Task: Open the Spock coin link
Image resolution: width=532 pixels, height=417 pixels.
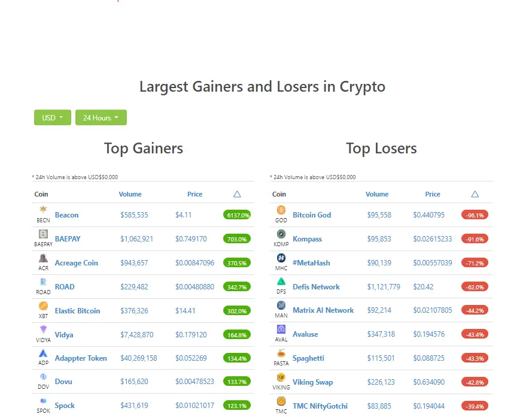Action: pyautogui.click(x=65, y=406)
